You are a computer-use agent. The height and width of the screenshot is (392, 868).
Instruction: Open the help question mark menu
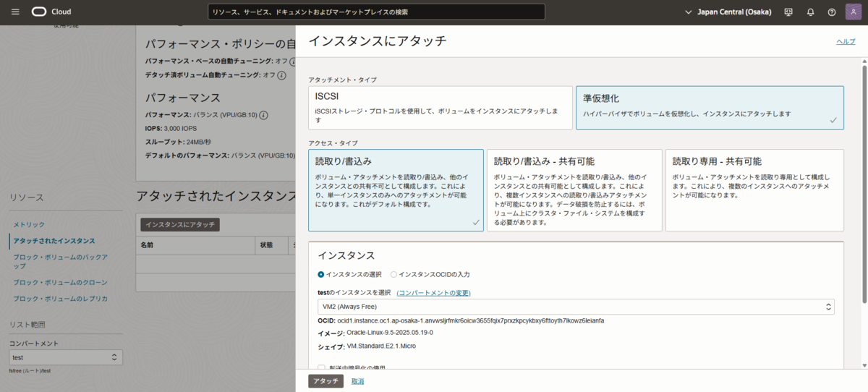(x=832, y=12)
